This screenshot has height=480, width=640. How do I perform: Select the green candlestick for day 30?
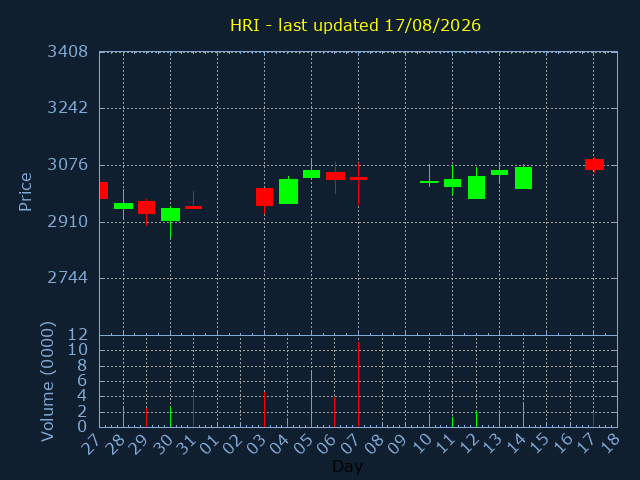click(171, 214)
